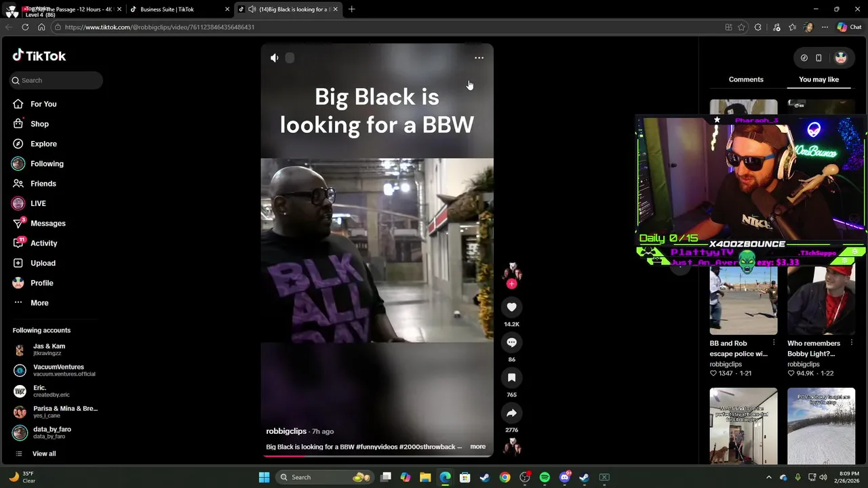Open Spotify from taskbar
This screenshot has width=868, height=488.
545,477
